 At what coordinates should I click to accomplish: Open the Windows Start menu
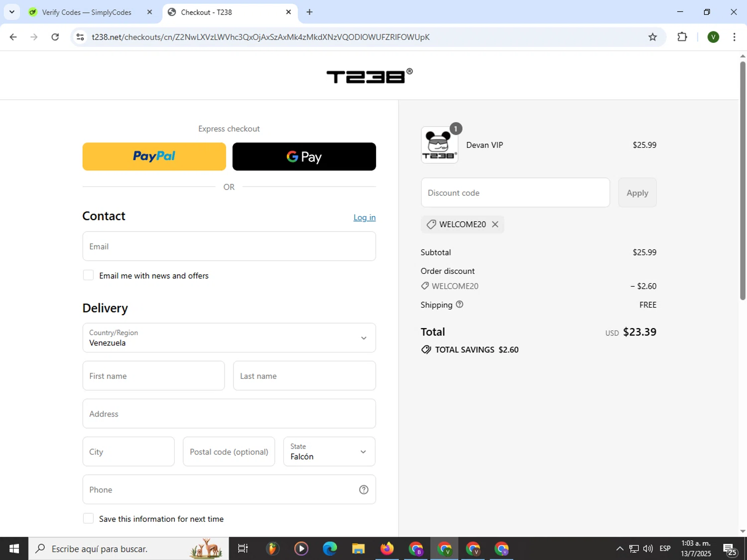14,549
